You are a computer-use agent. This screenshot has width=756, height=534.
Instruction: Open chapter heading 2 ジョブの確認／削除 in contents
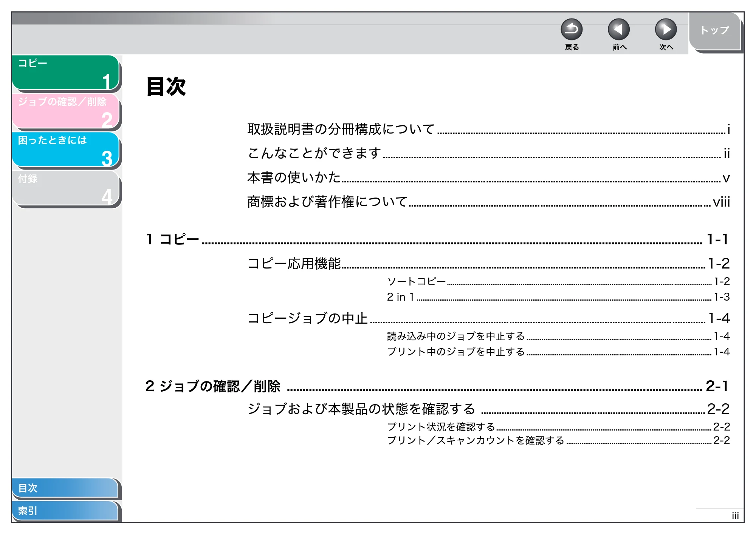pos(437,386)
